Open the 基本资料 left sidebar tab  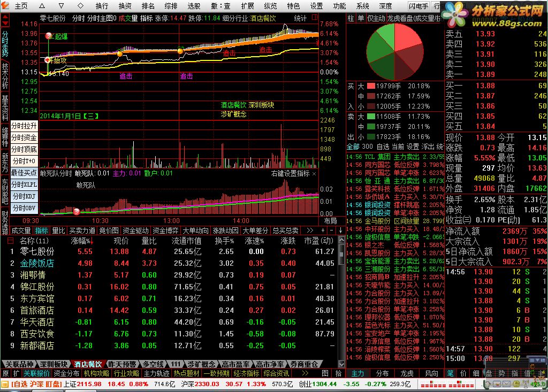[x=5, y=108]
